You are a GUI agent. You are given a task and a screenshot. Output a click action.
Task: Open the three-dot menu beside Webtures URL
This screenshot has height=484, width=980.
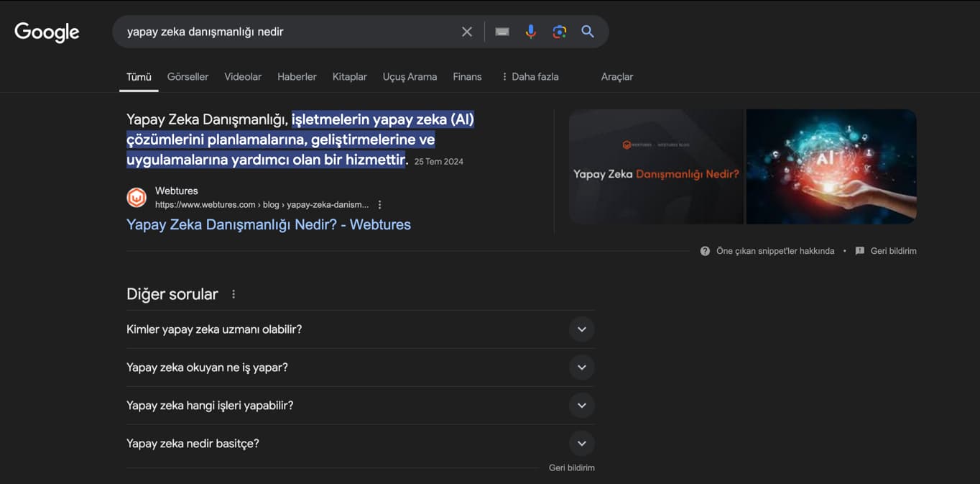click(x=380, y=205)
